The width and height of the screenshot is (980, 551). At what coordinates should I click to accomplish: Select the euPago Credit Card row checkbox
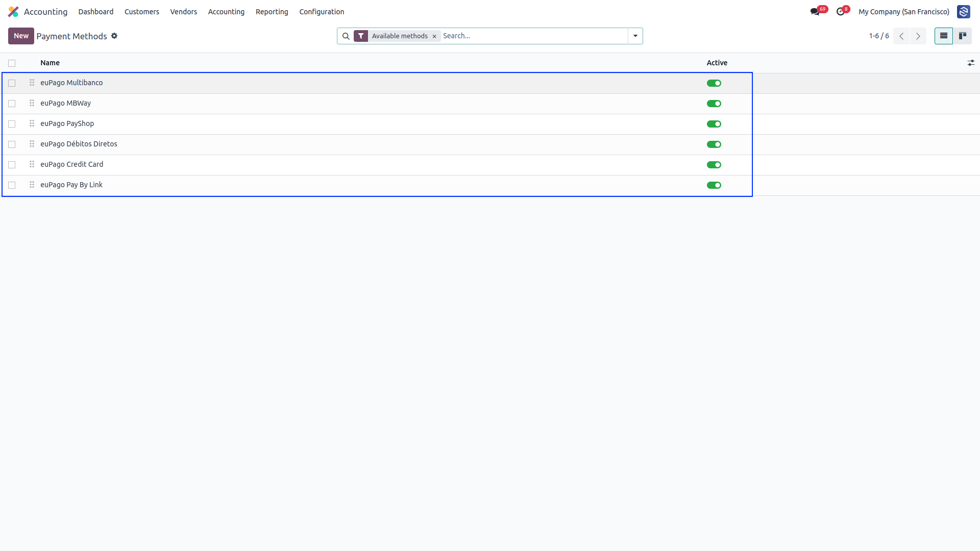pos(12,165)
